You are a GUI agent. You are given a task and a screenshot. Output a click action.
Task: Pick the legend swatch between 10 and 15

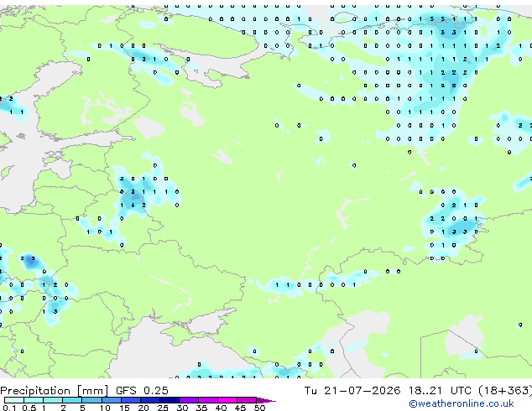[x=111, y=400]
